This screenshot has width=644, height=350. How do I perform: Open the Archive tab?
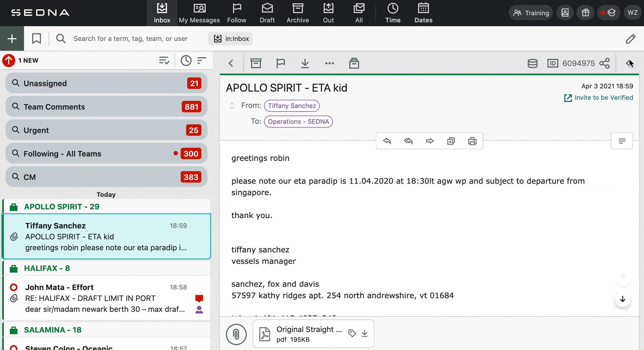click(298, 13)
